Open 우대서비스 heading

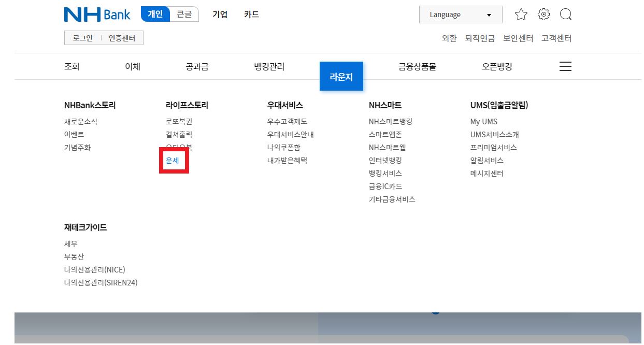click(285, 105)
